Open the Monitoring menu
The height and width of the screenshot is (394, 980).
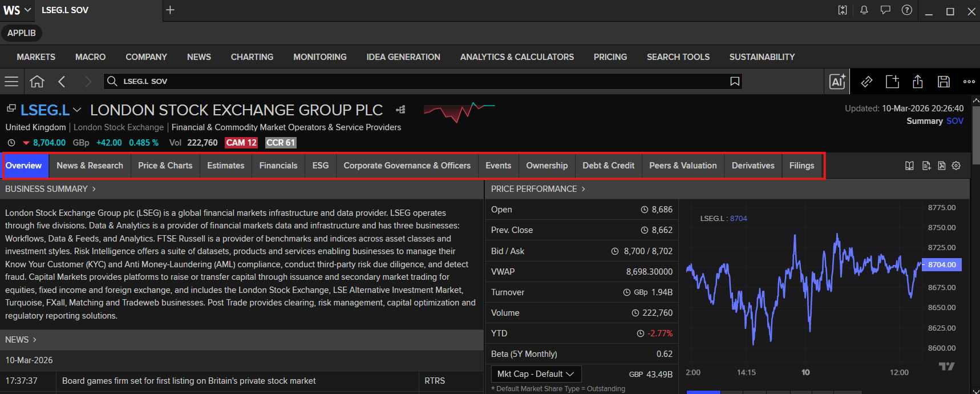320,57
